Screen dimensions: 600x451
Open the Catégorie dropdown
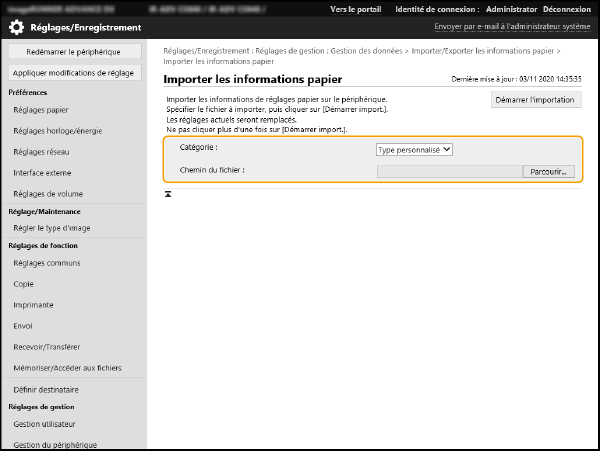pos(414,149)
